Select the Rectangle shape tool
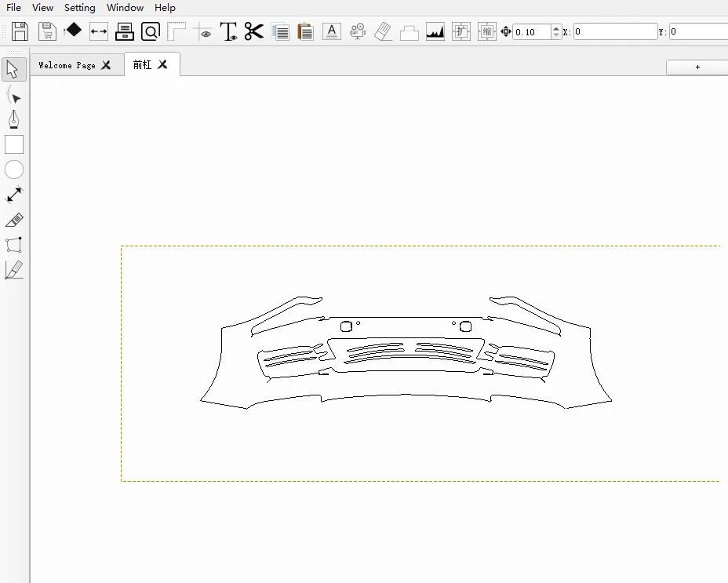Screen dimensions: 728x583 (14, 144)
